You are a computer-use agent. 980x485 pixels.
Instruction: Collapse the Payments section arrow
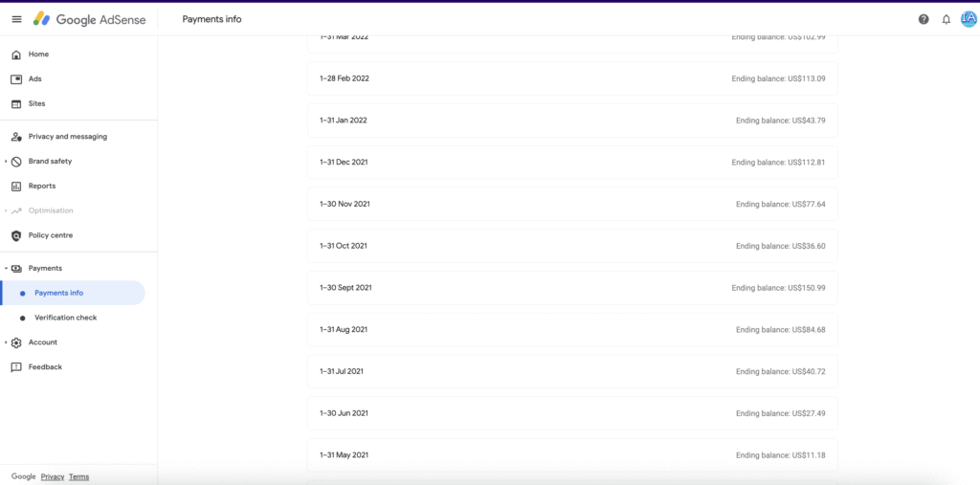tap(7, 268)
